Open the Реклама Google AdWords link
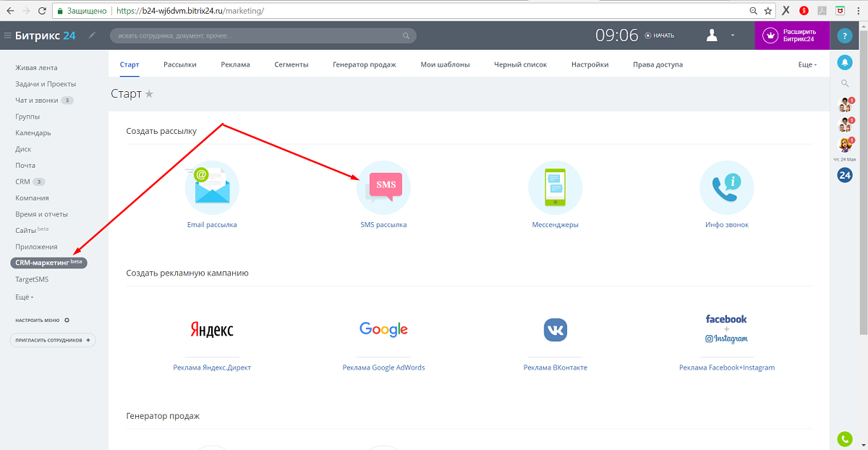 click(383, 368)
